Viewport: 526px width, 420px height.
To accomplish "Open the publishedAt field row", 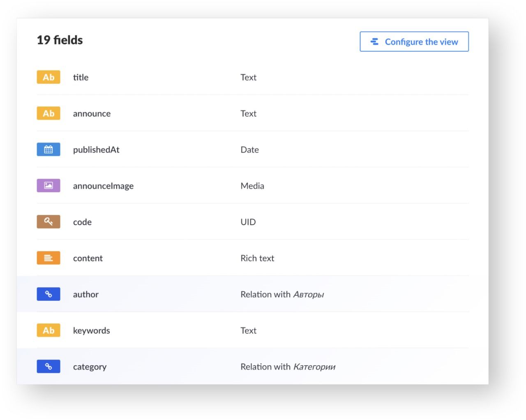I will point(96,150).
